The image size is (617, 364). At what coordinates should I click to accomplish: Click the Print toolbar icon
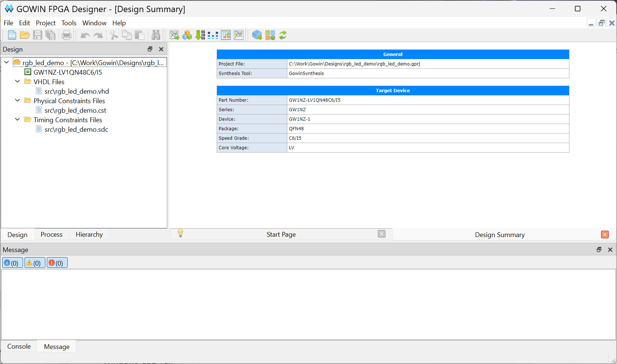click(67, 35)
